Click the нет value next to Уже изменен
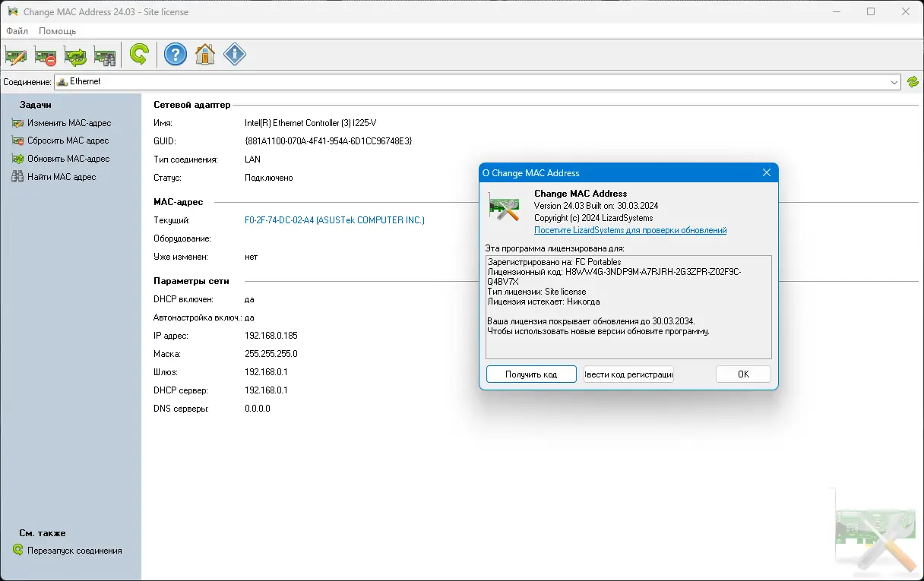 252,257
